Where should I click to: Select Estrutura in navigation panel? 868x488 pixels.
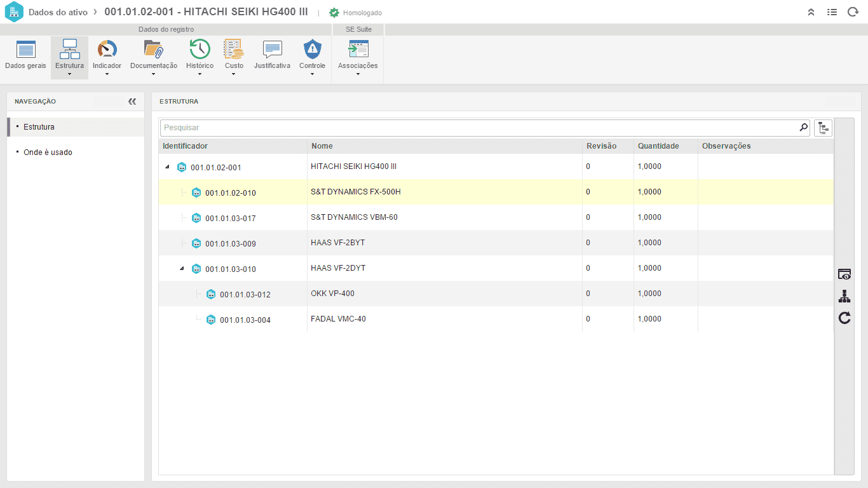coord(76,127)
